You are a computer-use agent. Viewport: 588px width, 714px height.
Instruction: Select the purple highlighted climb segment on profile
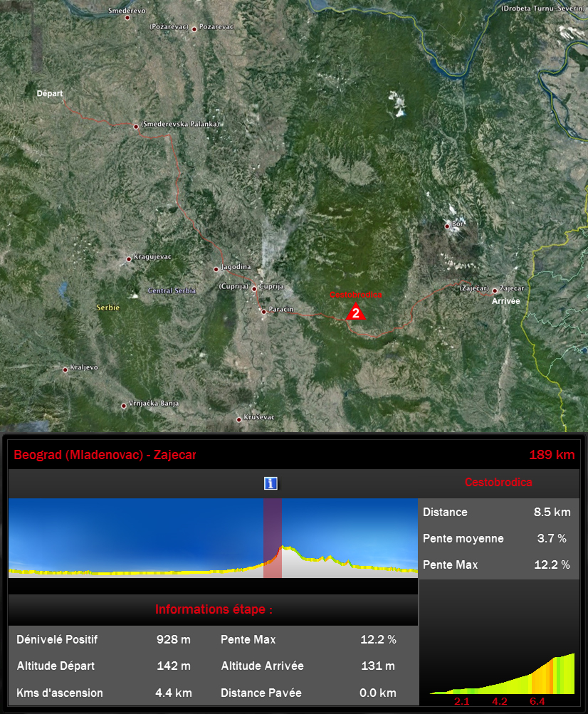click(x=273, y=537)
